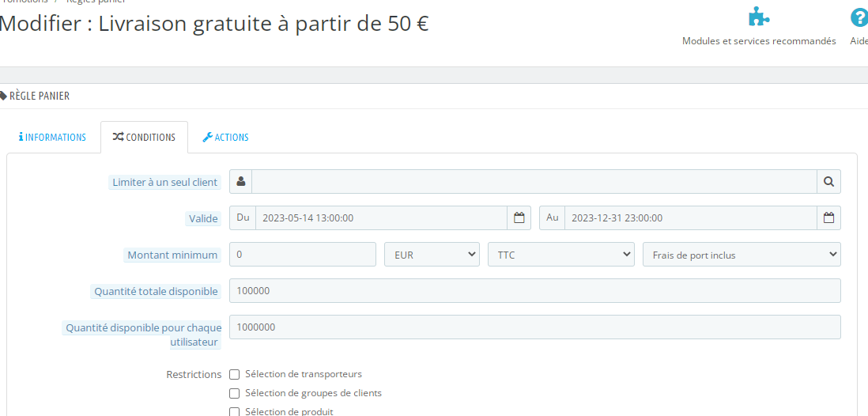Open calendar picker for Du date
The height and width of the screenshot is (416, 868).
click(x=519, y=218)
